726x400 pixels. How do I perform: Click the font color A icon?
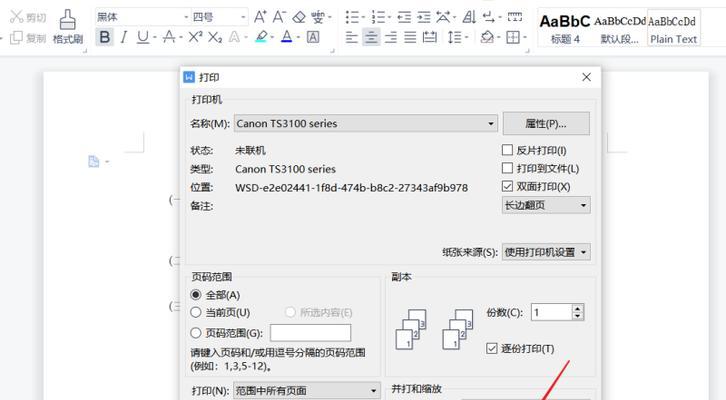coord(287,37)
